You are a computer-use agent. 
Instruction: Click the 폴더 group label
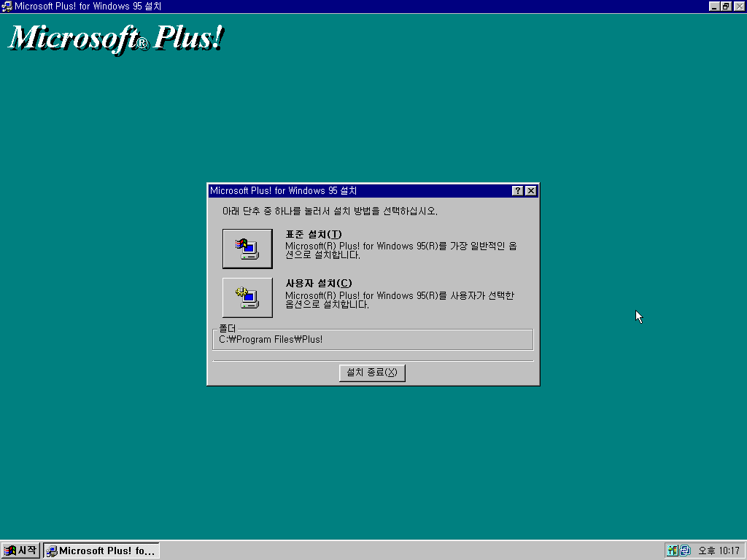pos(228,329)
